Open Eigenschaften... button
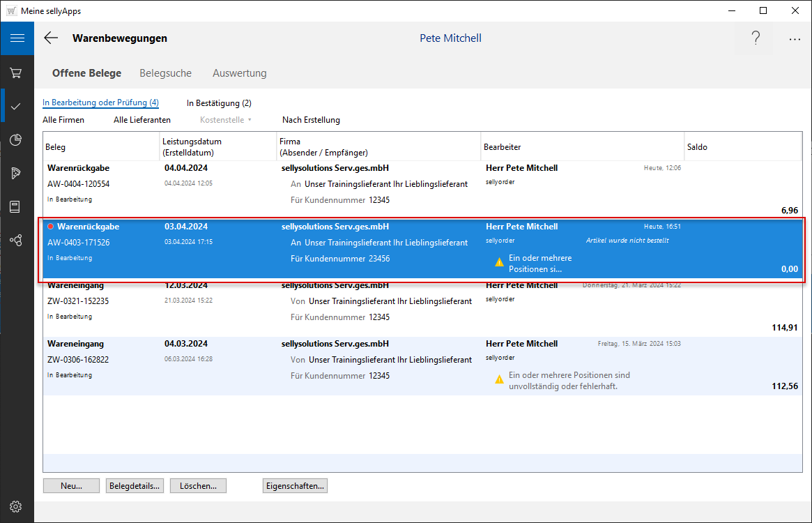This screenshot has width=812, height=523. click(x=295, y=486)
